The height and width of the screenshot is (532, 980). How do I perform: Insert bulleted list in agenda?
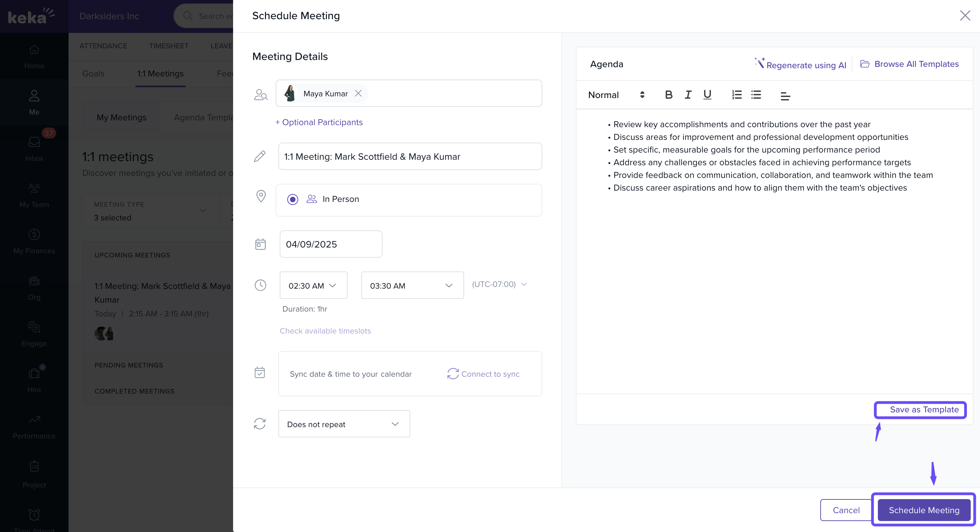pyautogui.click(x=756, y=95)
